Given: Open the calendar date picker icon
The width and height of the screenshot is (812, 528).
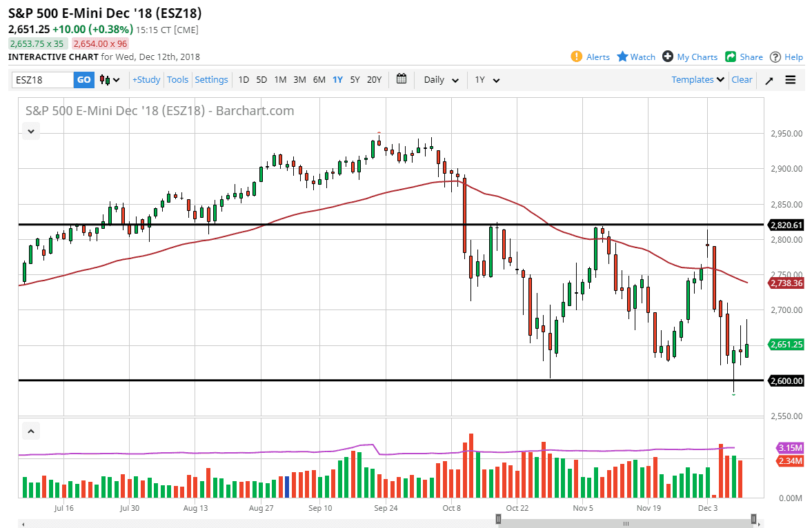Looking at the screenshot, I should coord(402,79).
